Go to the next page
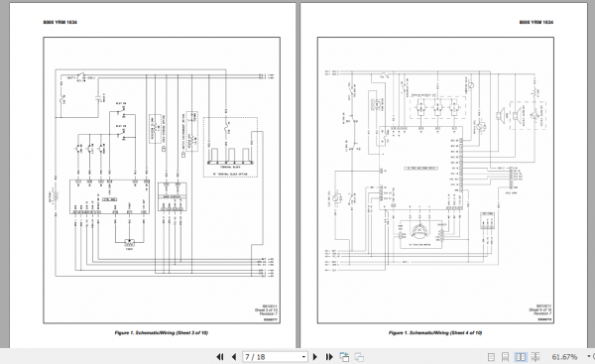Viewport: 595px width, 364px height. 315,357
